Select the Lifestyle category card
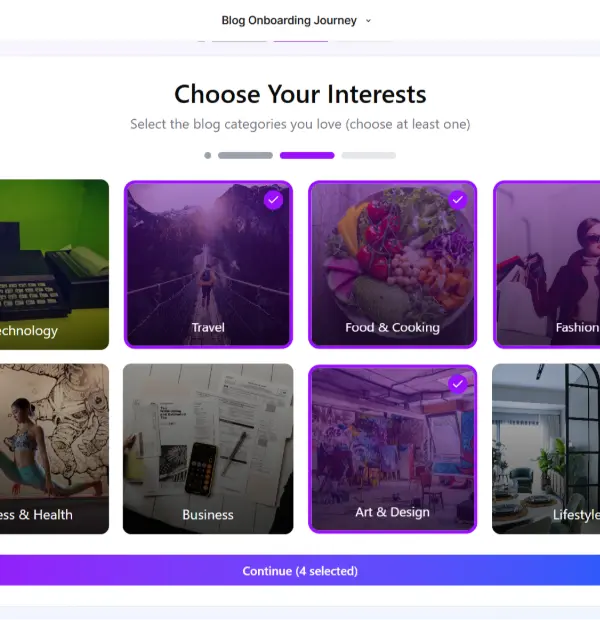600x620 pixels. [546, 449]
